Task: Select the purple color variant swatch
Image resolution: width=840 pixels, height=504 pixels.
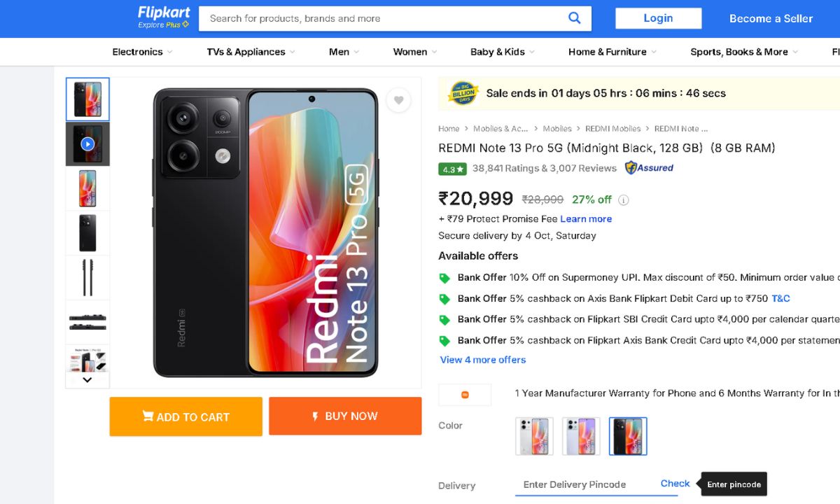Action: [x=581, y=436]
